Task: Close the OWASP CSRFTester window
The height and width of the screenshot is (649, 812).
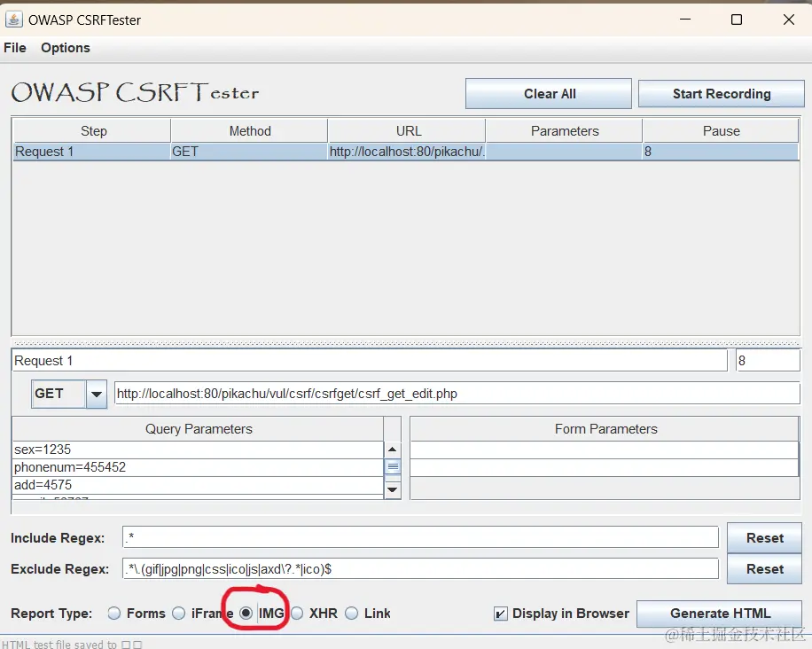Action: coord(789,20)
